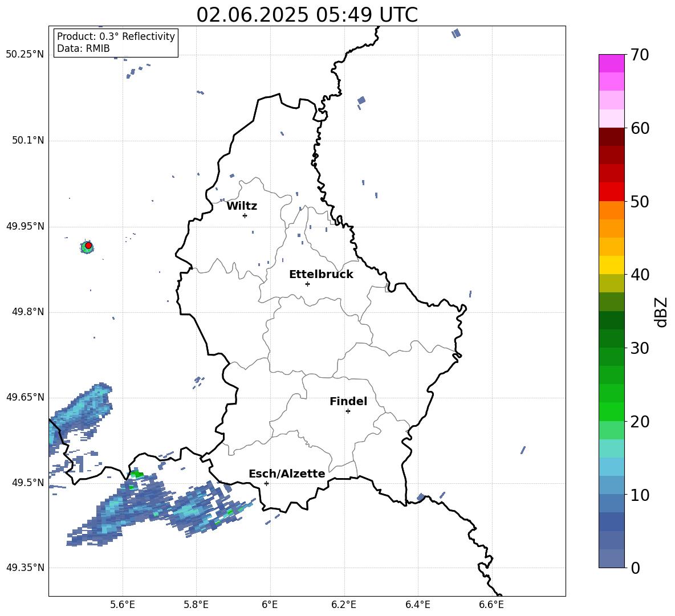Screen dimensions: 675x616
Task: Click the red dot marker west of Wiltz
Action: pos(88,246)
